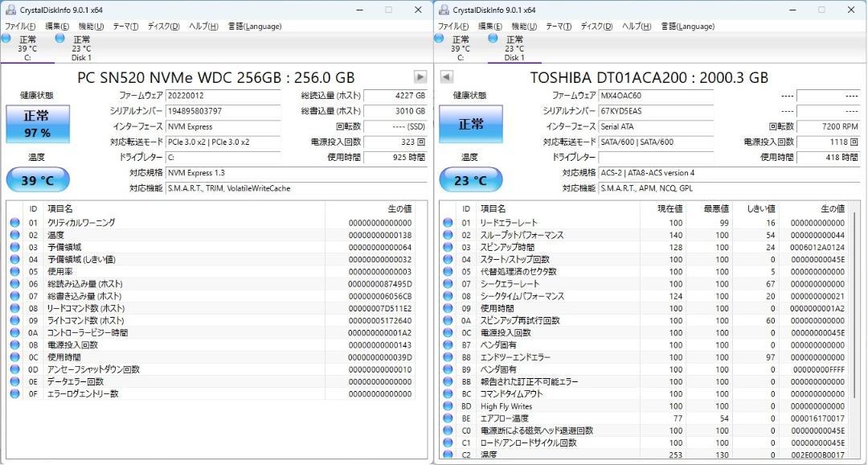Screen dimensions: 868x465
Task: Click status orb for 総読み込み量 (ホスト) row
Action: click(x=14, y=284)
